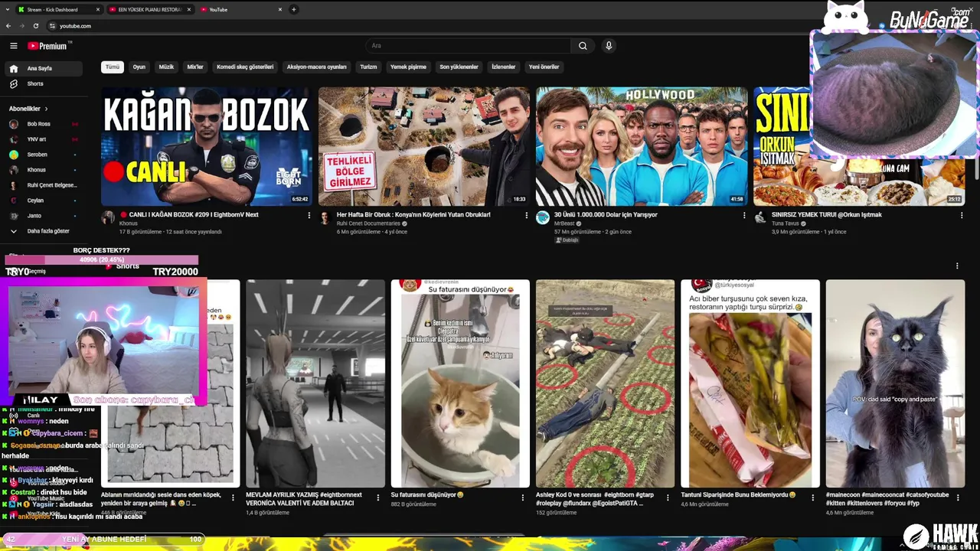Click the browser forward arrow
The height and width of the screenshot is (551, 980).
(21, 26)
